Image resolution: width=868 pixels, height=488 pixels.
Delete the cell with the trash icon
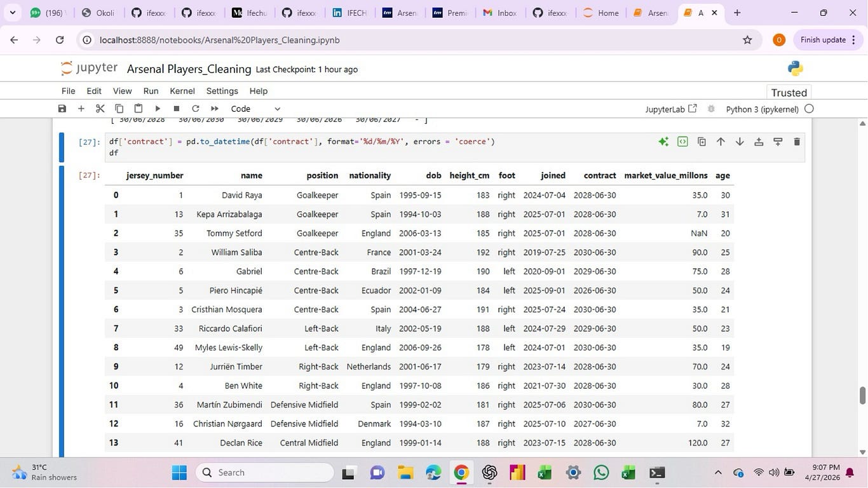797,142
